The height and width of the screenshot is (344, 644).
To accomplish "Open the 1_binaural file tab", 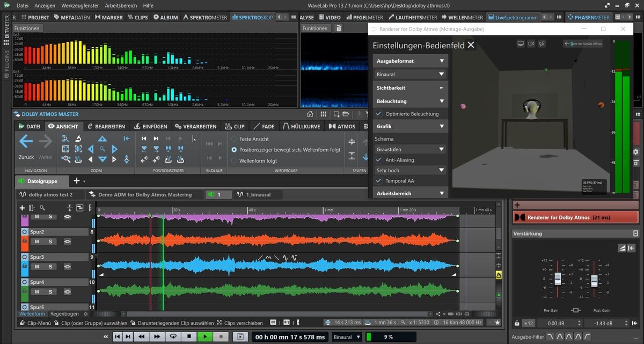I will 258,194.
